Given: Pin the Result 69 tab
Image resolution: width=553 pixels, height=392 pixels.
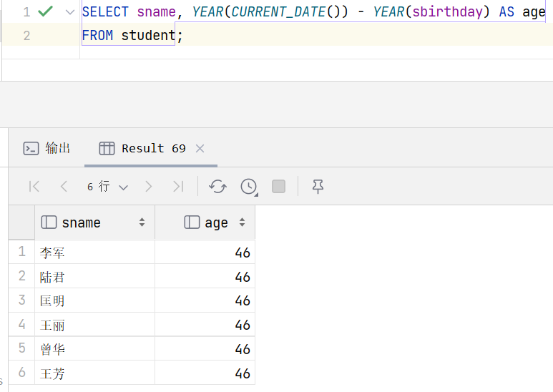Looking at the screenshot, I should [318, 186].
